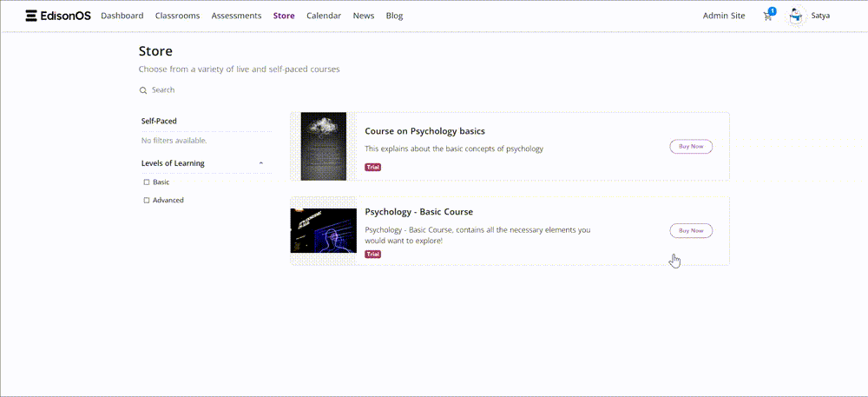Screen dimensions: 868x397
Task: Open the neon head thumbnail of Basic Course
Action: [323, 231]
